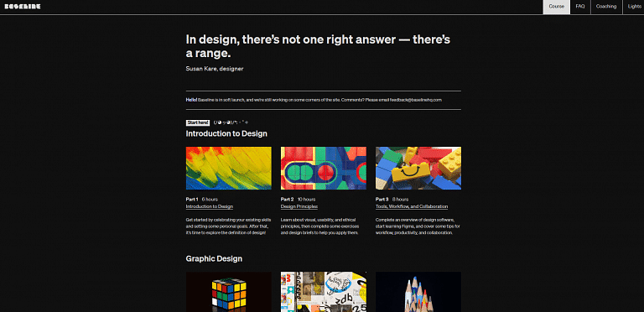Open the typography collage course thumbnail
This screenshot has width=644, height=312.
(324, 292)
